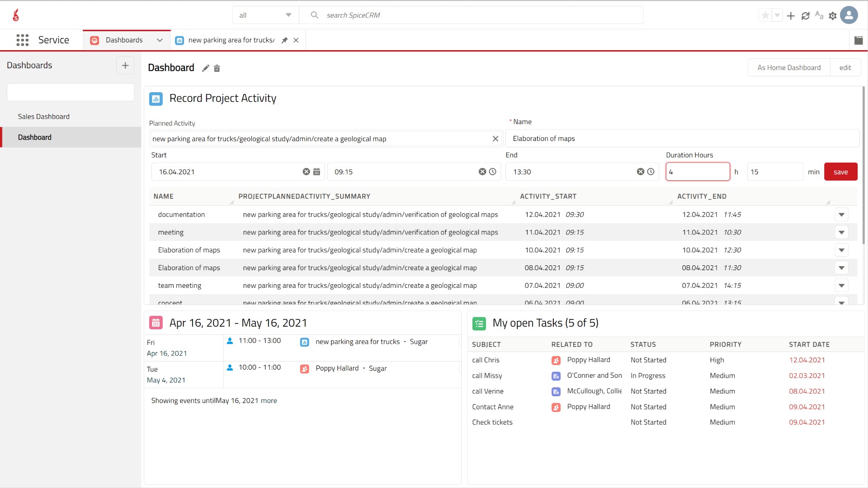Click the calendar dashlet icon

point(156,323)
